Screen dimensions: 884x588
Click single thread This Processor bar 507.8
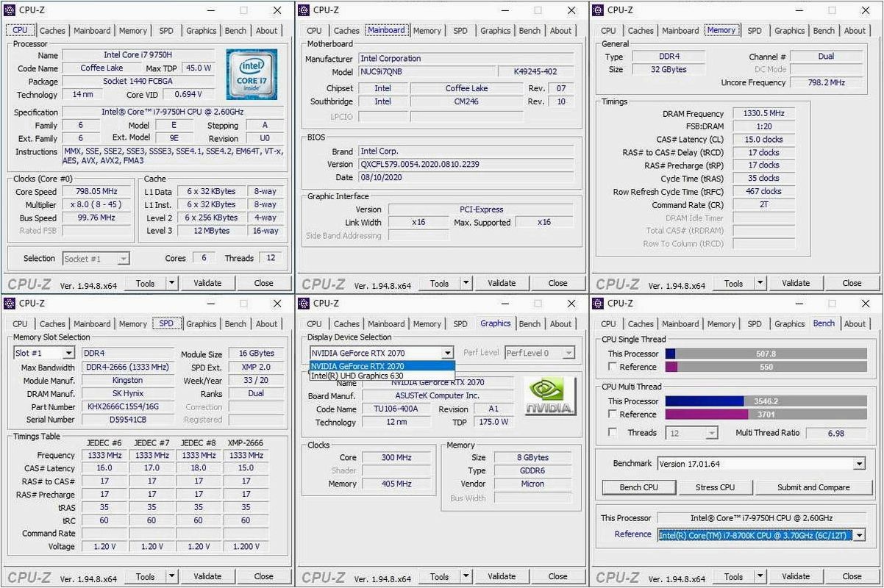[x=766, y=354]
